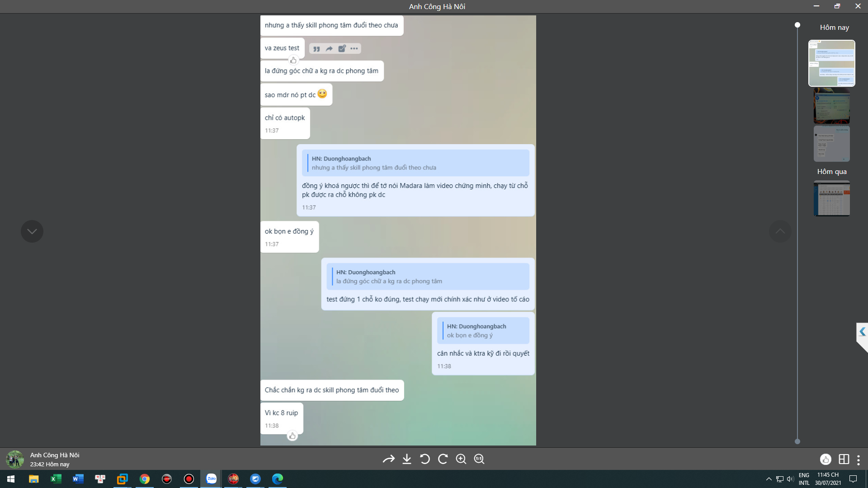Open Google Chrome from the taskbar
This screenshot has width=868, height=488.
click(145, 479)
